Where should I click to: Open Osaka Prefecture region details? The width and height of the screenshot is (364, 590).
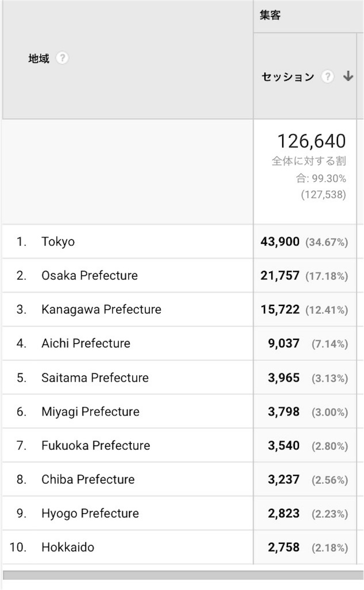[89, 275]
